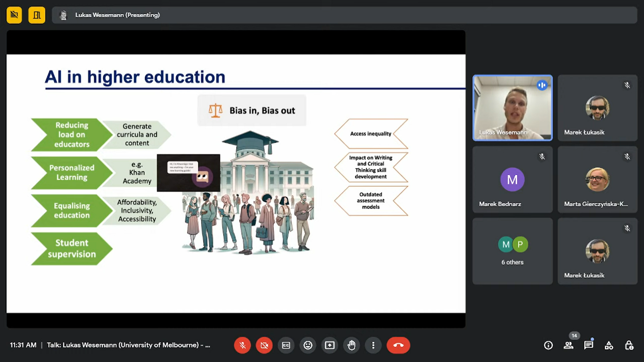
Task: Open the '6 others' participants tile
Action: [x=512, y=251]
